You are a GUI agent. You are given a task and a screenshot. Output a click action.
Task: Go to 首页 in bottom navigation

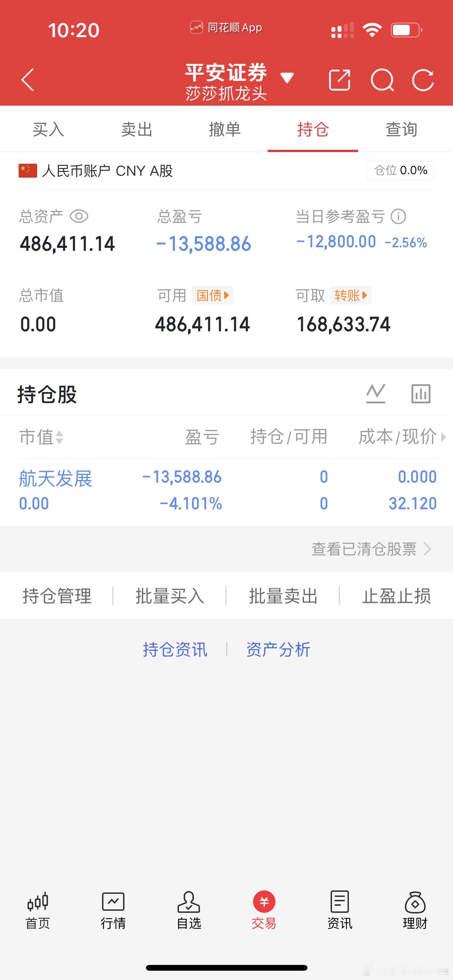38,911
